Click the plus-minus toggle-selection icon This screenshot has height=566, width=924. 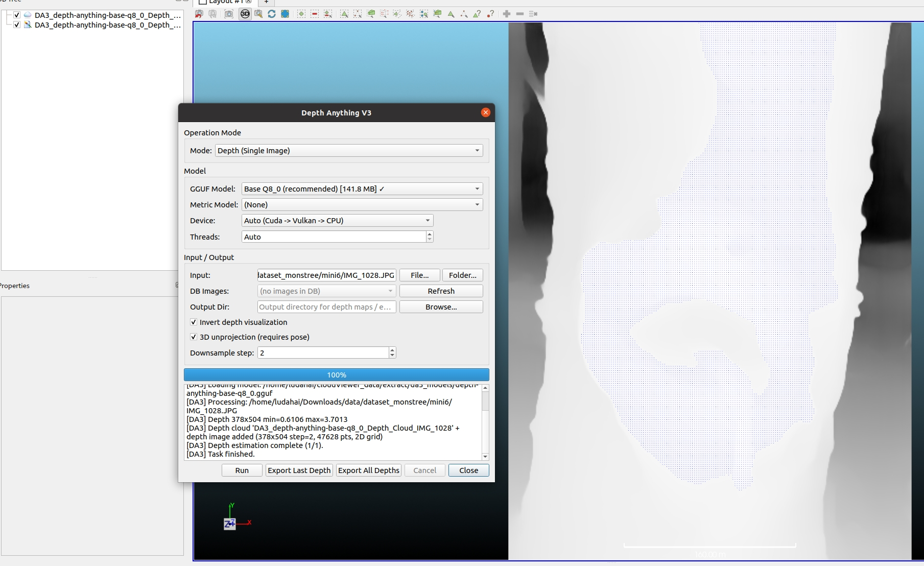pyautogui.click(x=328, y=14)
